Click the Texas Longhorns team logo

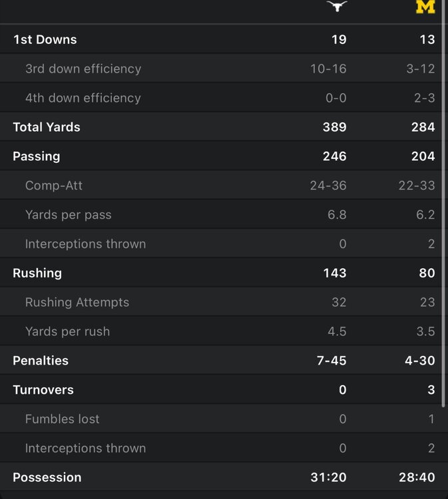[337, 7]
